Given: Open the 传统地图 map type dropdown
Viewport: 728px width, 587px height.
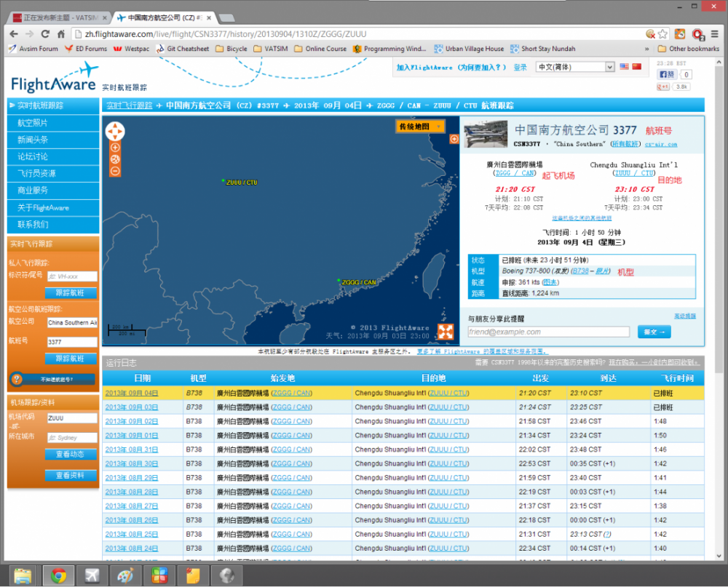Looking at the screenshot, I should coord(420,127).
